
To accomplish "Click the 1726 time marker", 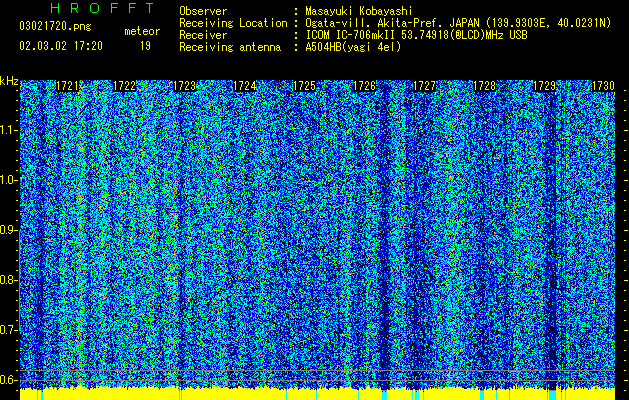I will pos(364,86).
